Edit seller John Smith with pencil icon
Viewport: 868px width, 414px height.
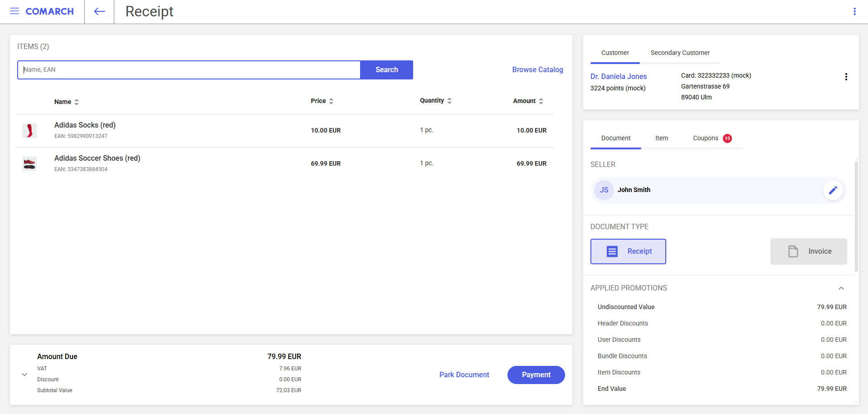tap(833, 190)
